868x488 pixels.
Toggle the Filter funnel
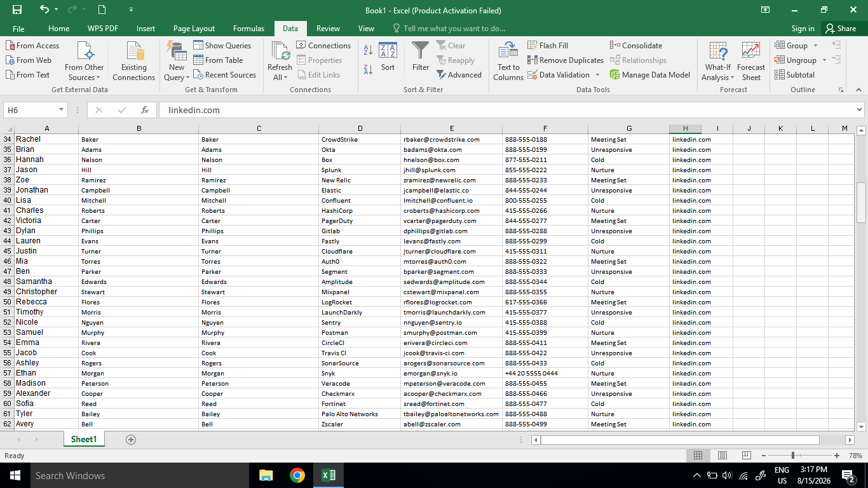421,57
